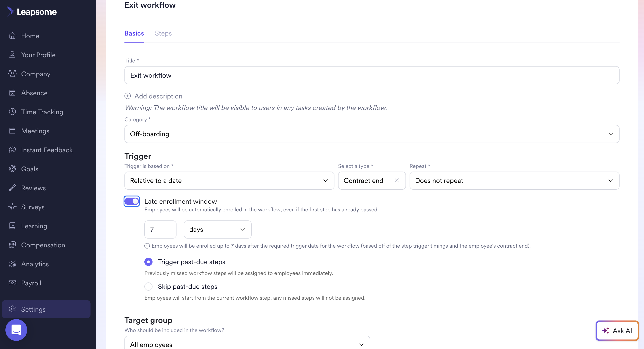
Task: Open the days unit dropdown
Action: point(217,229)
